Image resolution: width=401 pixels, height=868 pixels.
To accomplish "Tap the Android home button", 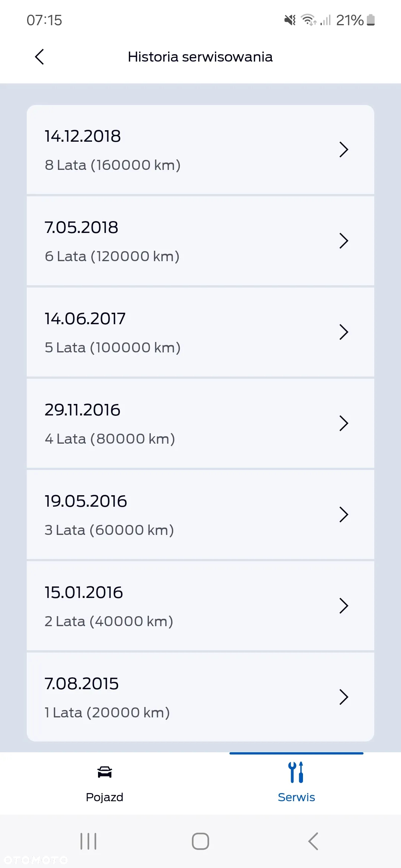I will [x=200, y=841].
